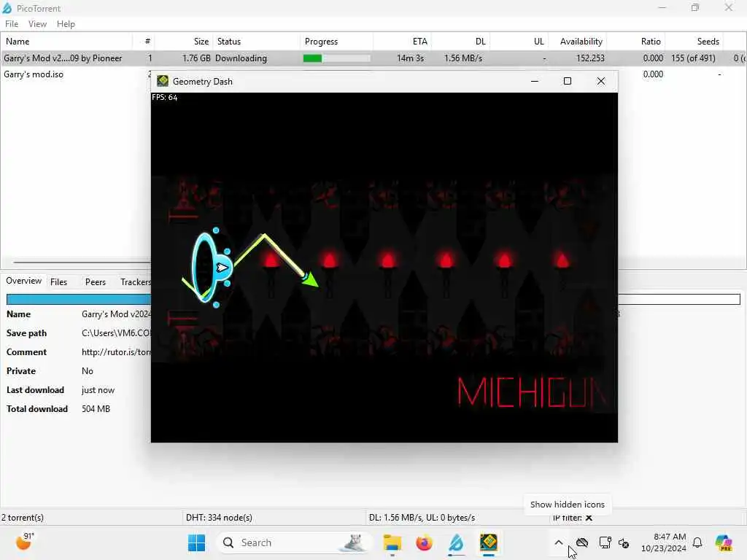
Task: Switch to the Overview tab
Action: [x=24, y=281]
